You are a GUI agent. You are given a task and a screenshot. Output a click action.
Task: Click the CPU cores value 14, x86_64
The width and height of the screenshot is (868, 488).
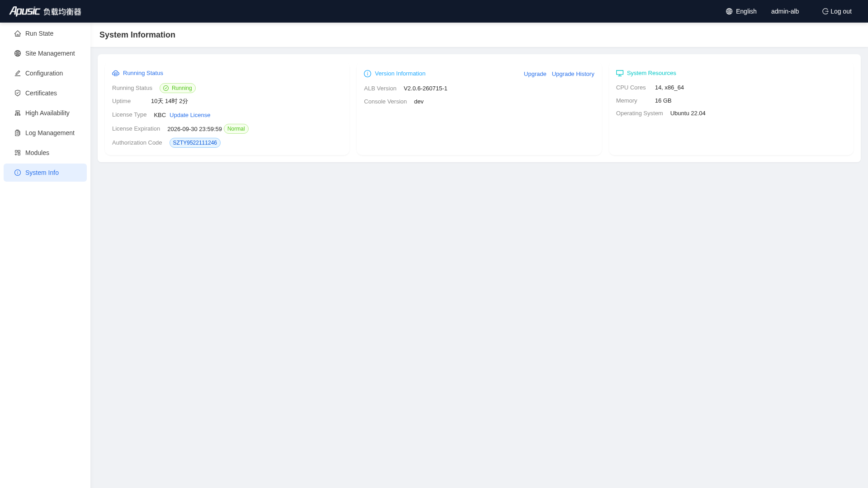669,88
